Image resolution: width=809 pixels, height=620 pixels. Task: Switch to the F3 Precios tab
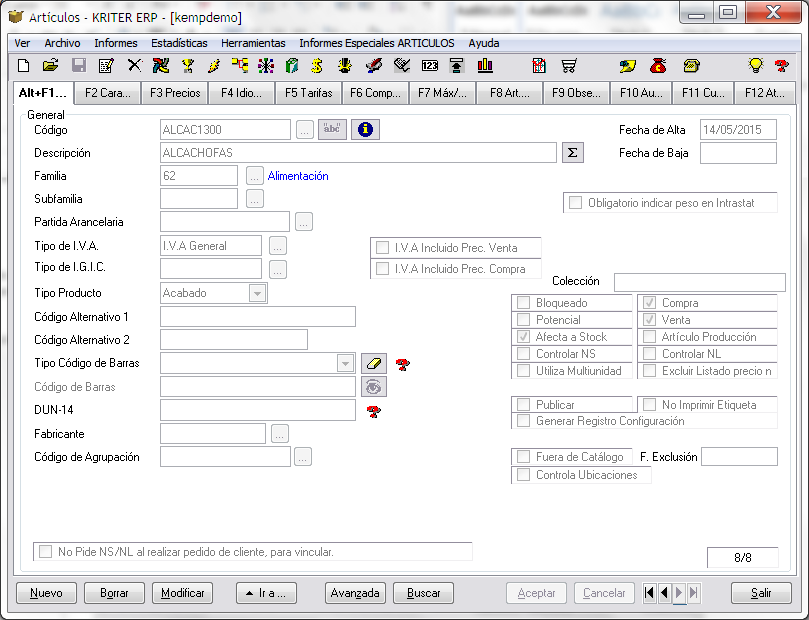(175, 93)
